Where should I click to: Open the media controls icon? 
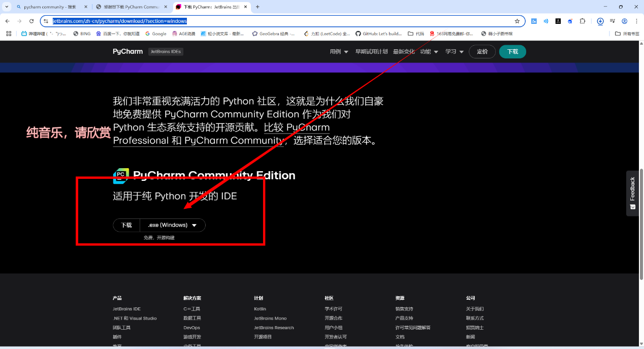pos(613,21)
